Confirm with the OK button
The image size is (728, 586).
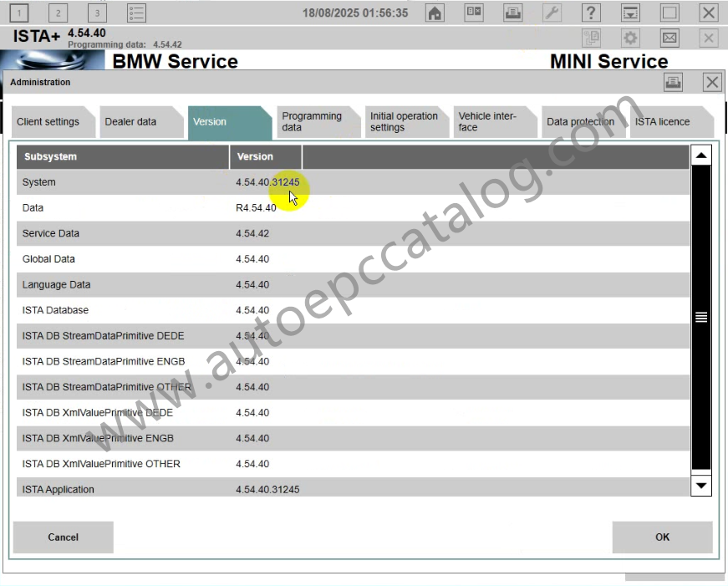point(662,538)
